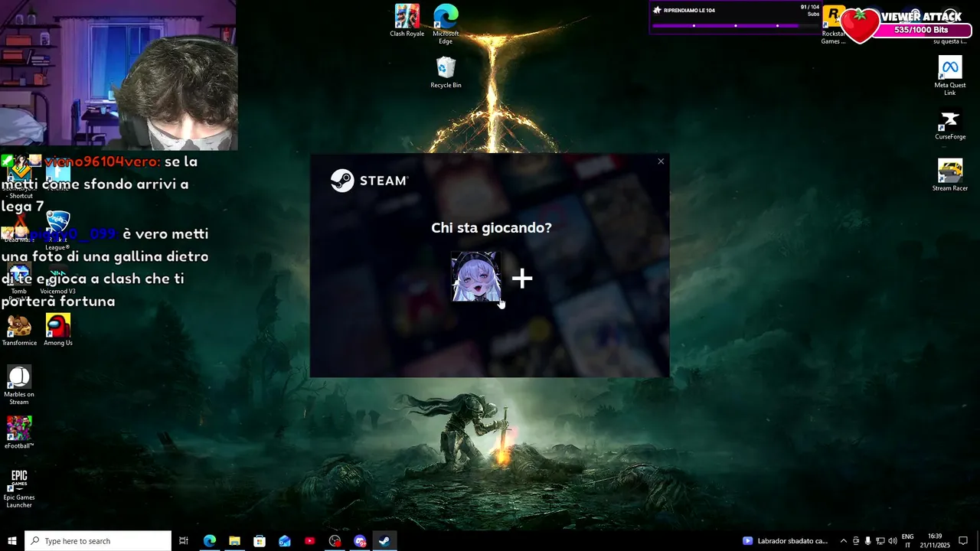Click the 535/1000 Bits counter

[x=920, y=30]
